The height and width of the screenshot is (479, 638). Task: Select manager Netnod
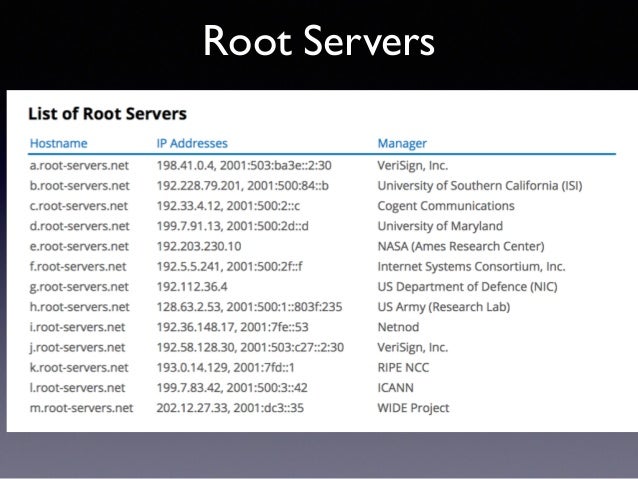click(398, 327)
